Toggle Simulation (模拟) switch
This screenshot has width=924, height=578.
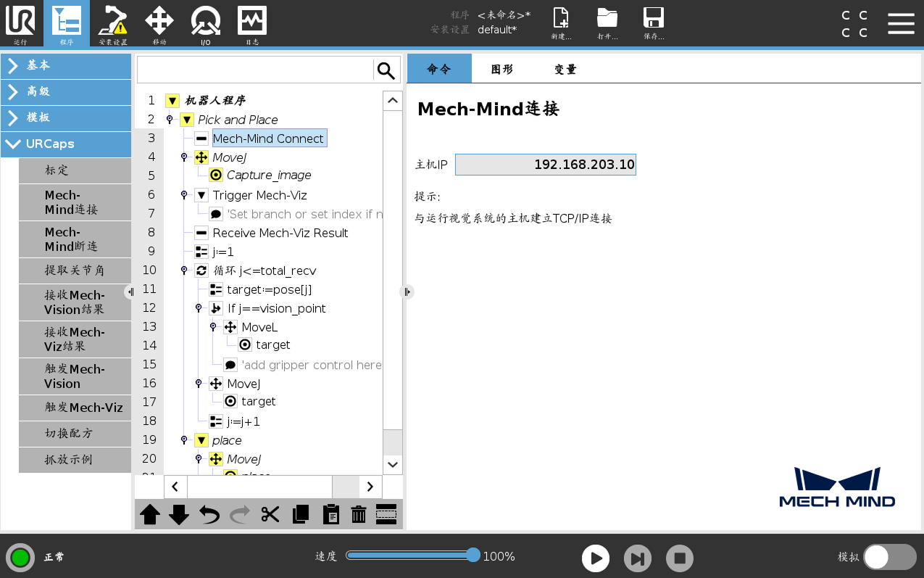click(890, 557)
